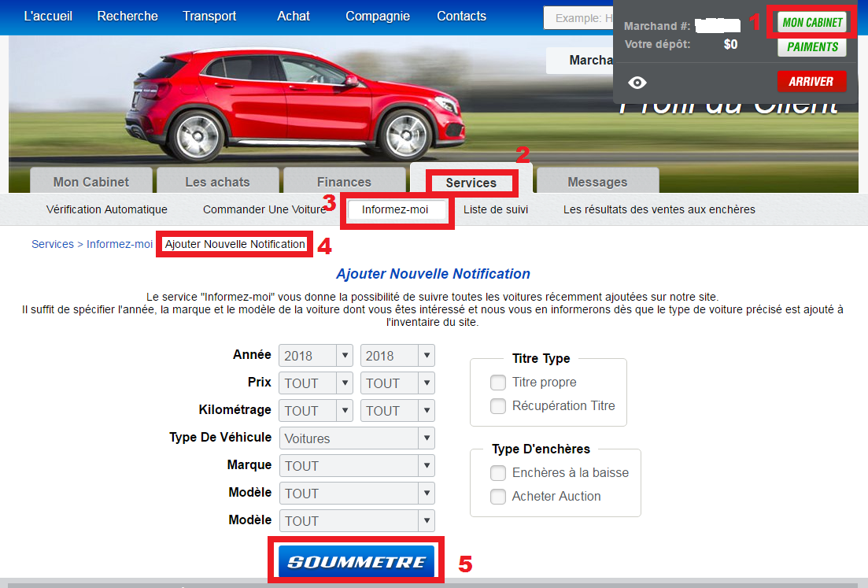Toggle the Acheter Auction checkbox

pos(498,497)
